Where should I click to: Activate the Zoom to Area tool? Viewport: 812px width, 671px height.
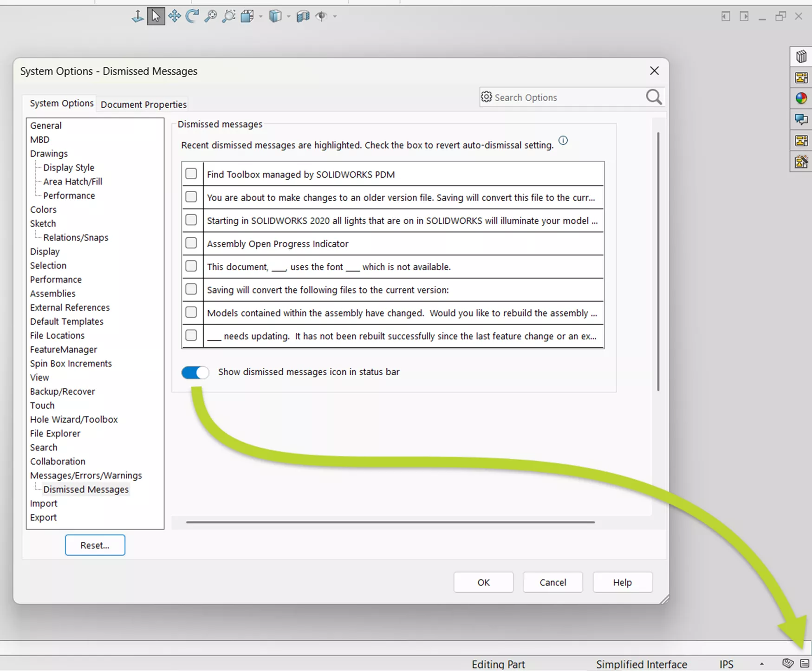[228, 16]
